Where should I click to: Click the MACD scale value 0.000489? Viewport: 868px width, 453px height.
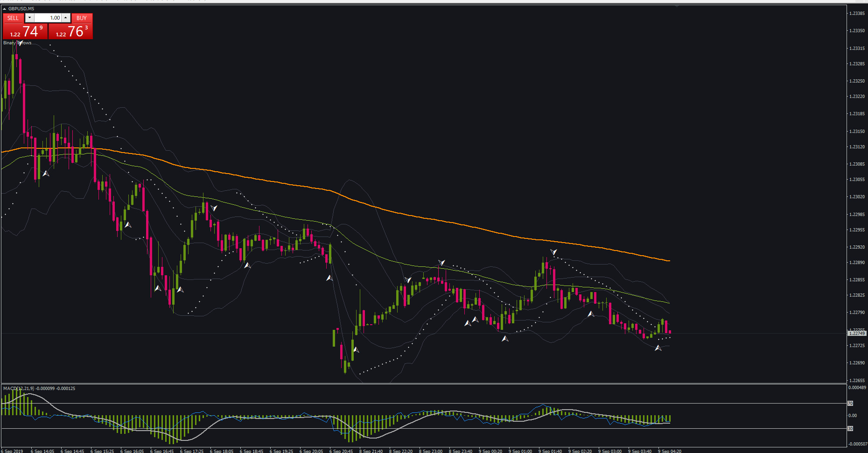857,388
